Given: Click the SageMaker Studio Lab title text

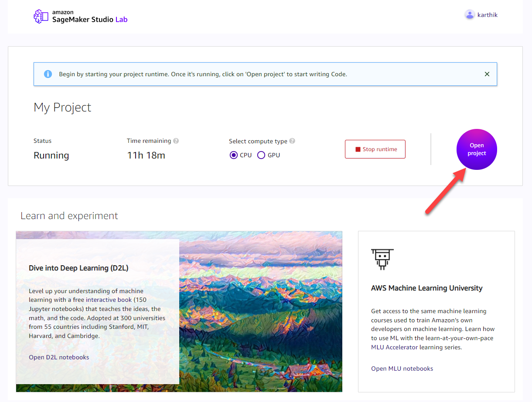Looking at the screenshot, I should [x=90, y=19].
